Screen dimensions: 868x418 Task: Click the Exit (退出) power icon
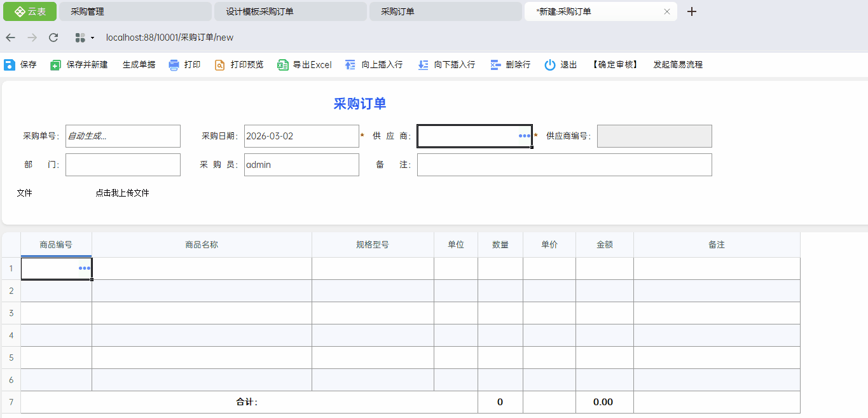point(550,65)
